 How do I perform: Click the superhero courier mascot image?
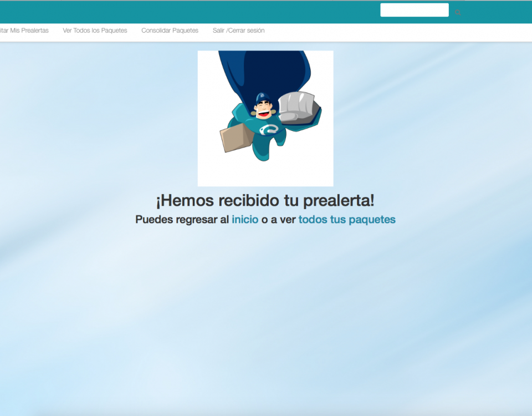[x=265, y=118]
